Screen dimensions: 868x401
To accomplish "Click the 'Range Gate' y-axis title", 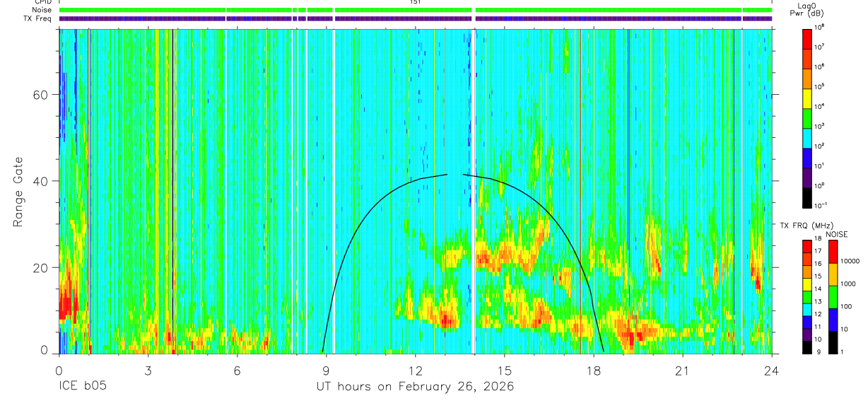I will tap(18, 192).
